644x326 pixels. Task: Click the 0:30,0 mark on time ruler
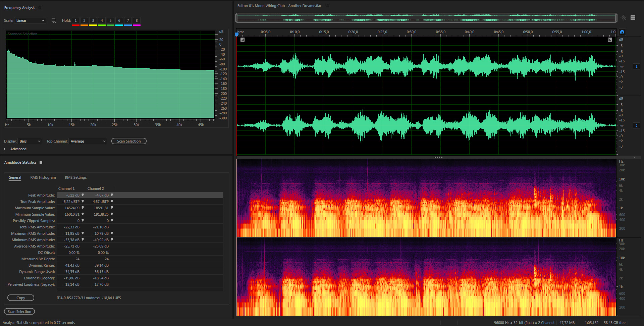tap(411, 32)
